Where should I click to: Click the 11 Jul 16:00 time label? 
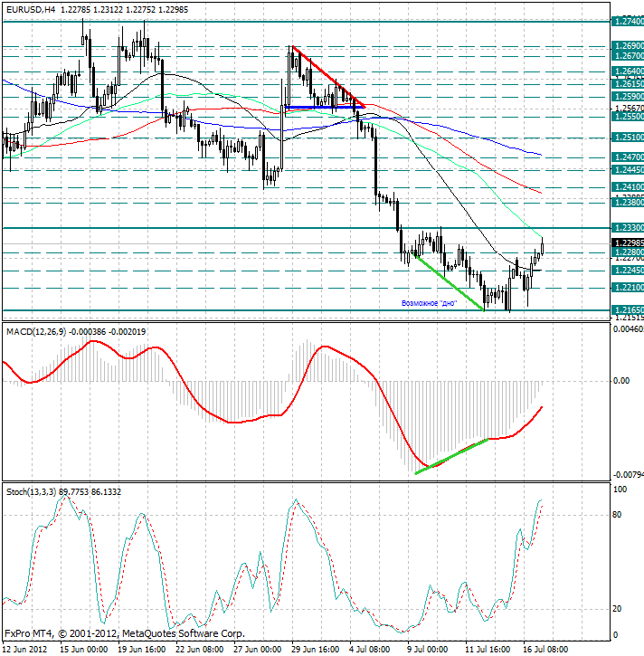click(x=488, y=650)
